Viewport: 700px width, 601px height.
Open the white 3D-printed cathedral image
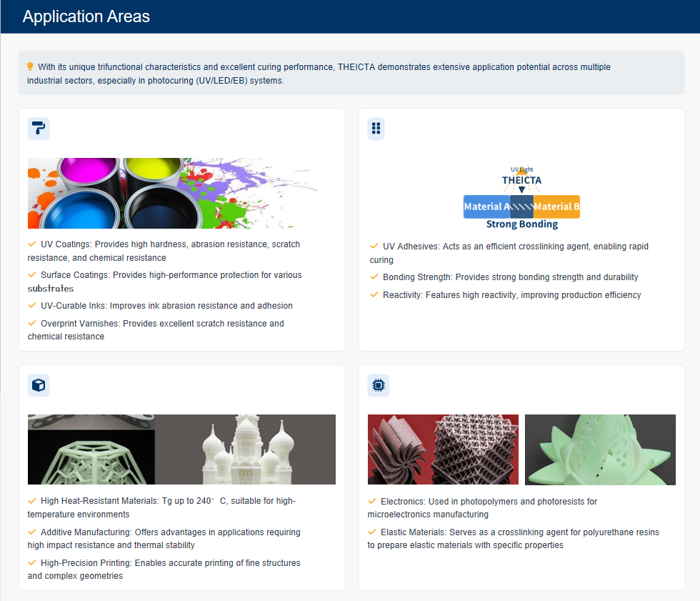point(181,449)
